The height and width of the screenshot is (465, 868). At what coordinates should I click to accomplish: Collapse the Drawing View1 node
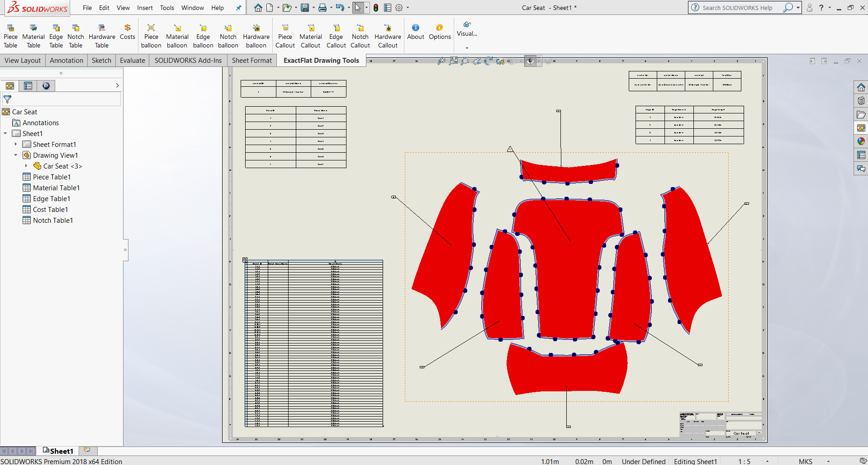click(x=16, y=155)
